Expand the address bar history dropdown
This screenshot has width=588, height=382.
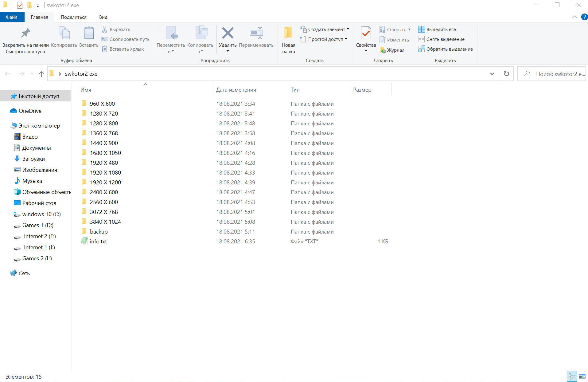point(492,74)
